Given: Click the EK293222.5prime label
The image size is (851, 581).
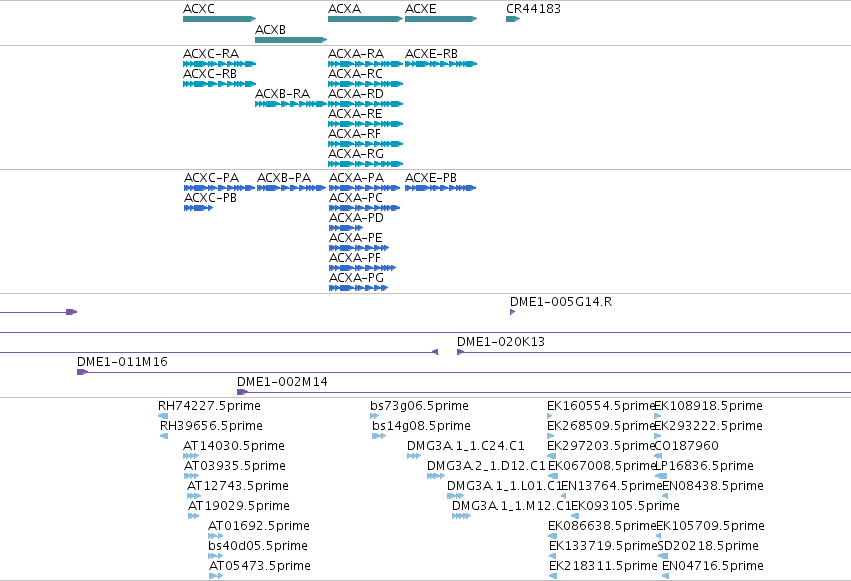Looking at the screenshot, I should tap(708, 426).
